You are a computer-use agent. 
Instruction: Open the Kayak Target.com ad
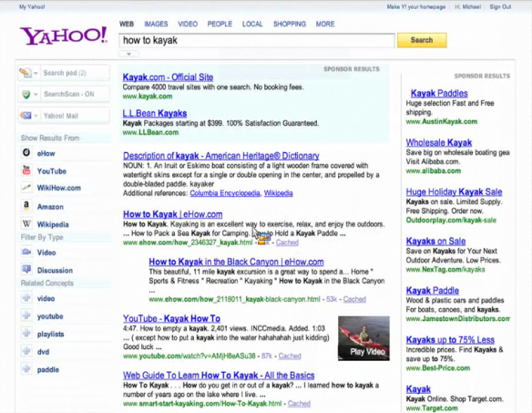point(418,389)
